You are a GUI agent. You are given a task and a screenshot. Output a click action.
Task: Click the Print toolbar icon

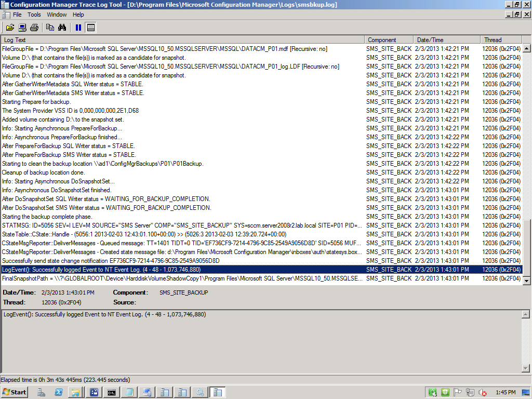(x=34, y=28)
